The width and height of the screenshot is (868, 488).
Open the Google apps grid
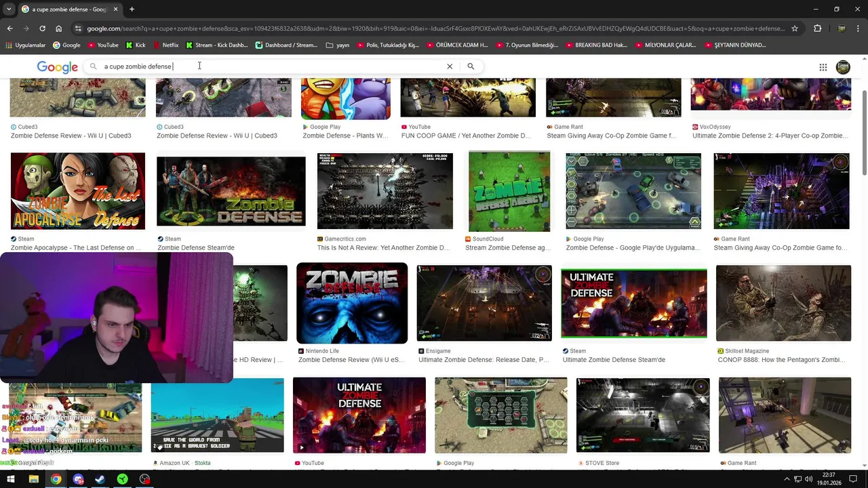(x=823, y=66)
